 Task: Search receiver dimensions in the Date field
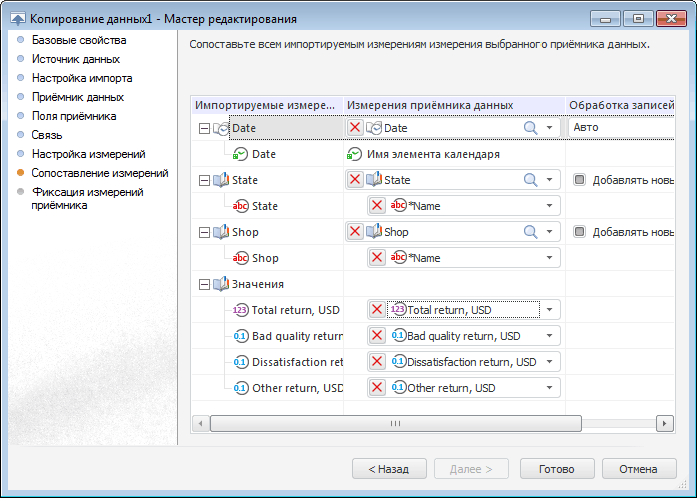[531, 128]
